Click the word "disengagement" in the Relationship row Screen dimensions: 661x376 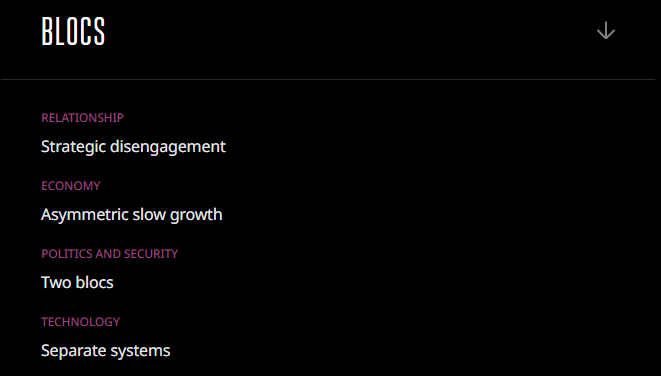click(168, 148)
